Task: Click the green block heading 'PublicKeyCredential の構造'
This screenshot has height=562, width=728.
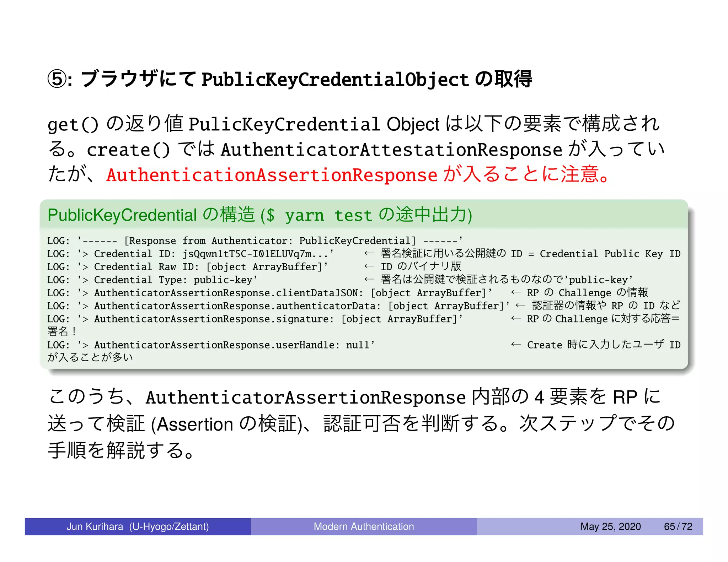Action: 260,215
